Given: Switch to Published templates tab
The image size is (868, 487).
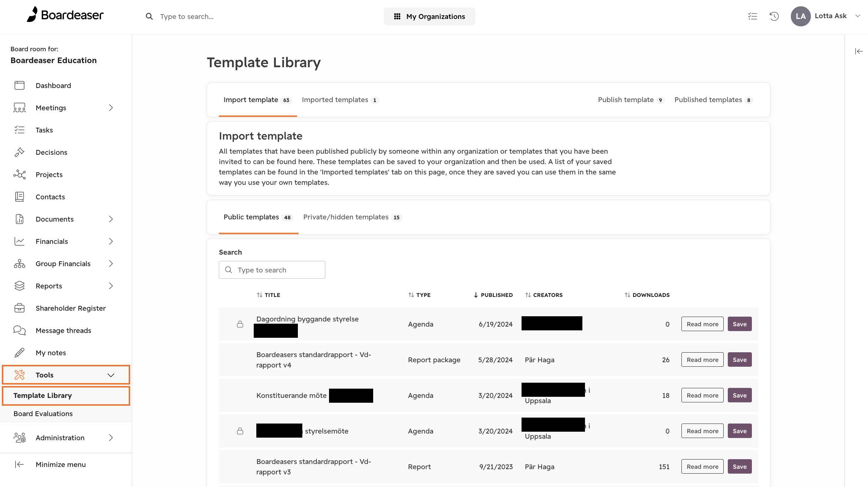Looking at the screenshot, I should pyautogui.click(x=714, y=100).
